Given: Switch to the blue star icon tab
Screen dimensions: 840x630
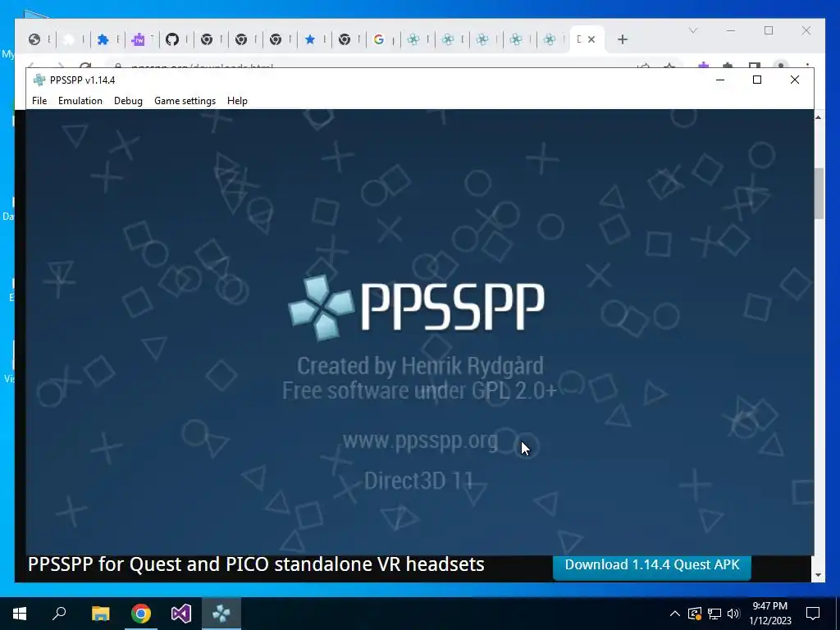Looking at the screenshot, I should point(309,39).
